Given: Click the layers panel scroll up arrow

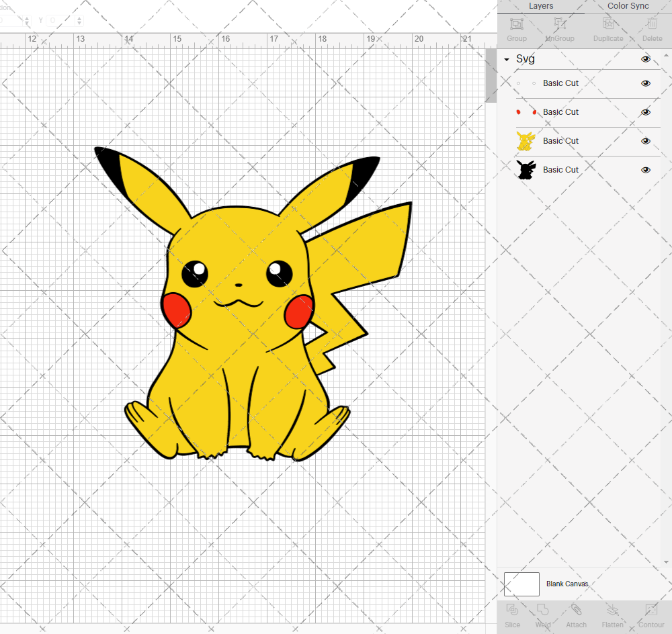Looking at the screenshot, I should coord(665,56).
